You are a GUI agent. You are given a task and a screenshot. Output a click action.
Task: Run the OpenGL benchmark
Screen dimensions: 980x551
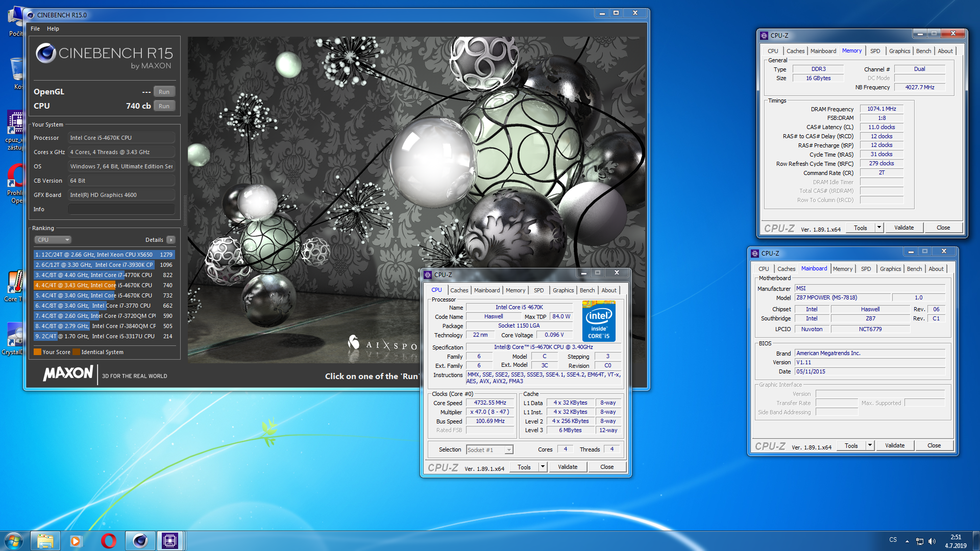pos(164,92)
